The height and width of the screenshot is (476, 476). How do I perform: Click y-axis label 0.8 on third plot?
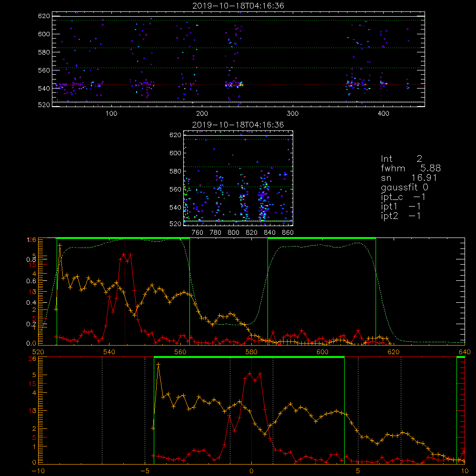pyautogui.click(x=31, y=259)
